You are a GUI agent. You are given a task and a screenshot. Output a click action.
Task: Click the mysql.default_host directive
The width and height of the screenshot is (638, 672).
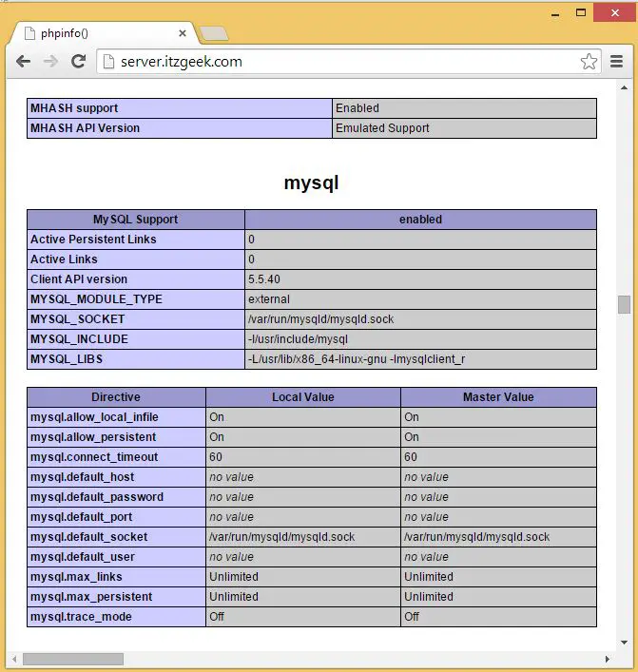coord(83,477)
